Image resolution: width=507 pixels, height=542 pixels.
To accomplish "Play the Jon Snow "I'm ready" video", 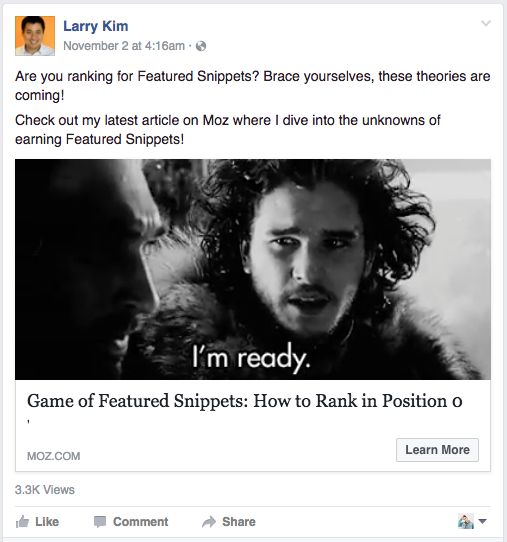I will coord(253,269).
